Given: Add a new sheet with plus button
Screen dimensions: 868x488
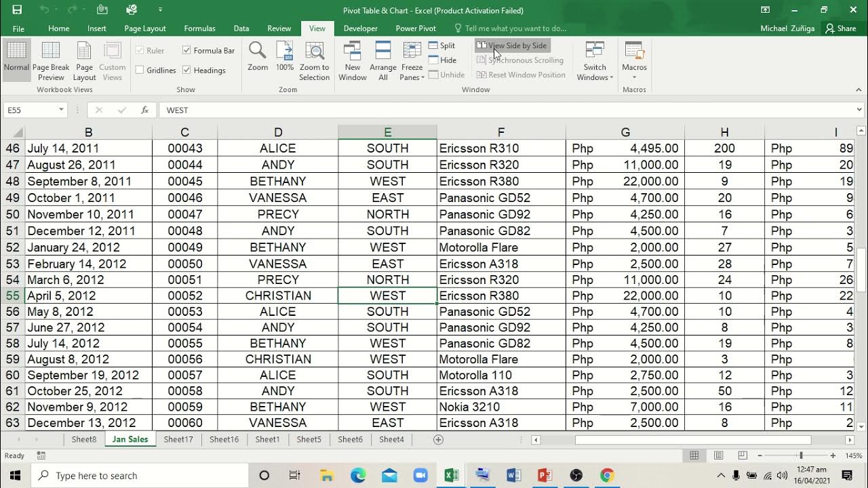Looking at the screenshot, I should 438,440.
